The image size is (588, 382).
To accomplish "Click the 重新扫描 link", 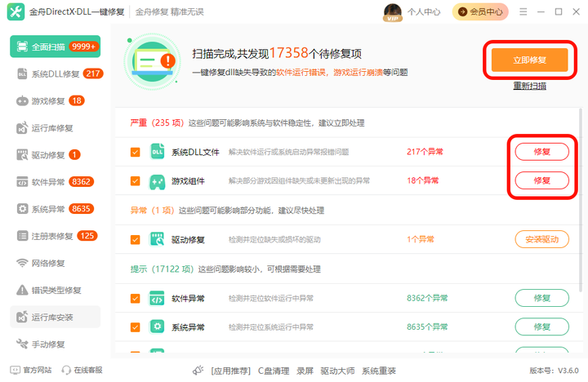I will (x=529, y=86).
